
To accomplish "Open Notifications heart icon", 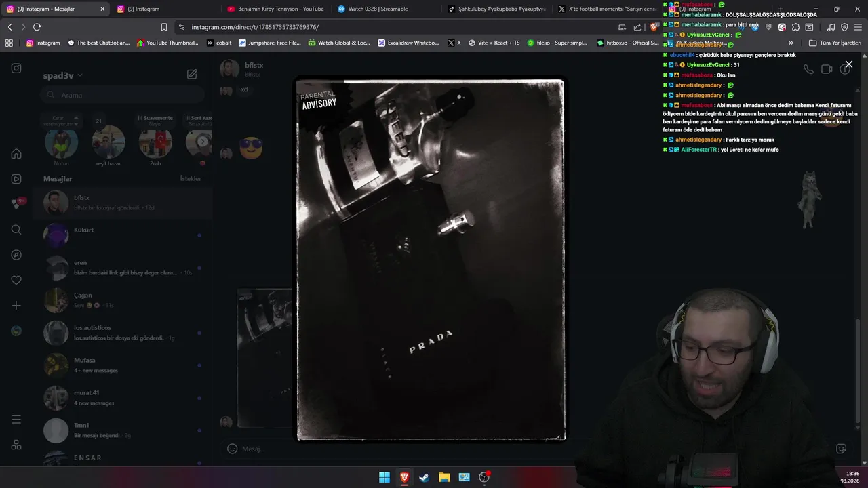I will [x=16, y=280].
